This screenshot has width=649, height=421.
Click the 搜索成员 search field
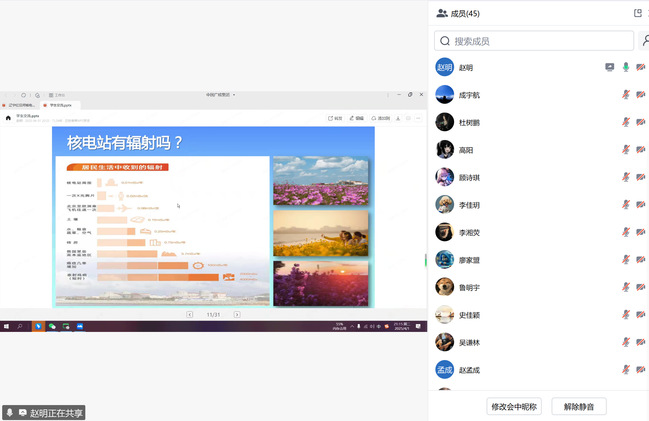(x=534, y=41)
